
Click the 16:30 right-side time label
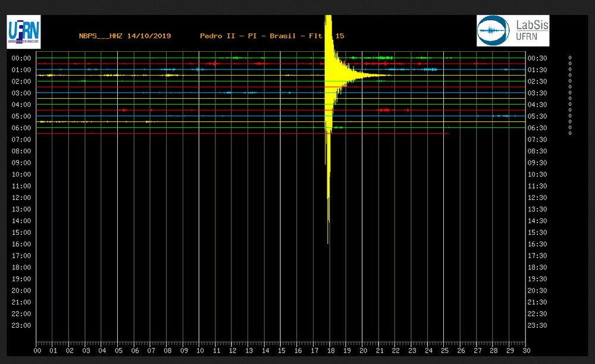coord(537,244)
